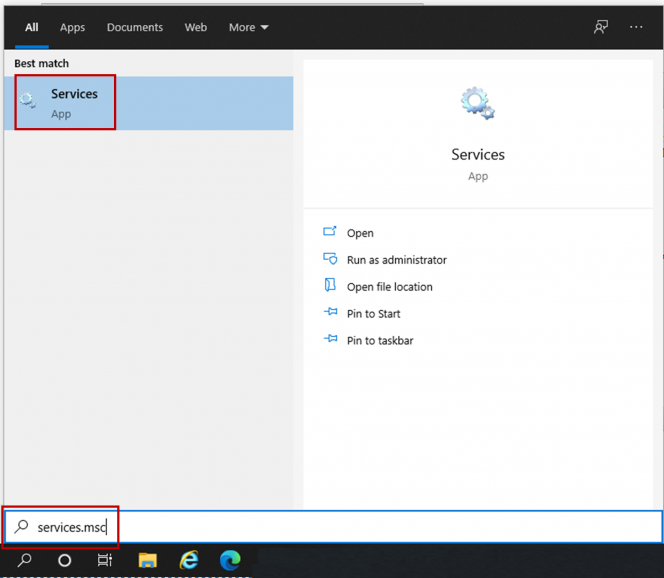Screen dimensions: 664x578
Task: Click the Best match heading
Action: 42,64
